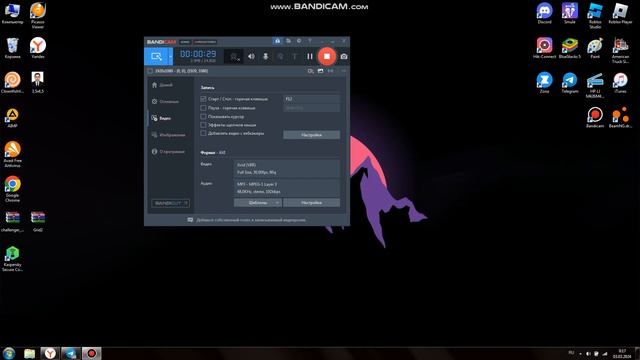Select iTunes desktop icon
640x360 pixels.
(620, 82)
